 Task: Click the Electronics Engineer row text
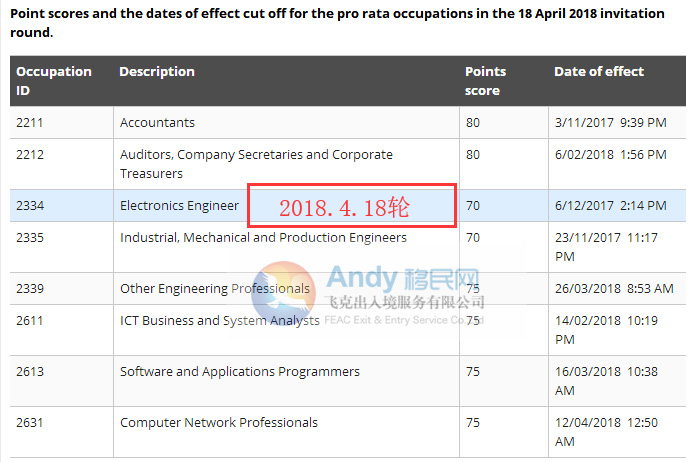(x=180, y=206)
